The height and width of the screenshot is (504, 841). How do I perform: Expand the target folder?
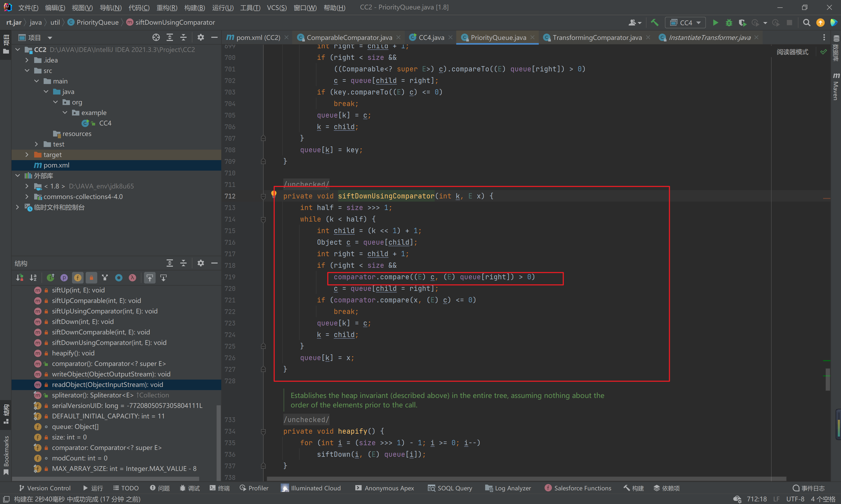pos(27,155)
